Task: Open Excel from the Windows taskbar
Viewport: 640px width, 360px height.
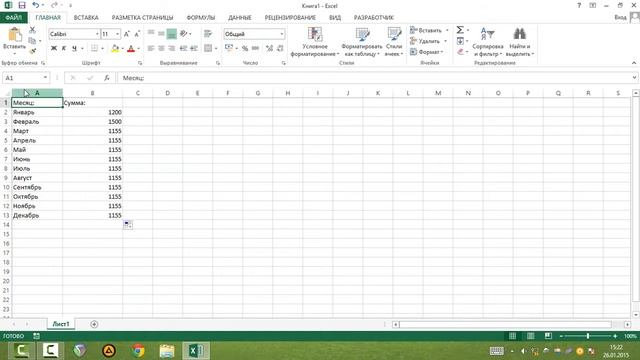Action: (x=196, y=351)
